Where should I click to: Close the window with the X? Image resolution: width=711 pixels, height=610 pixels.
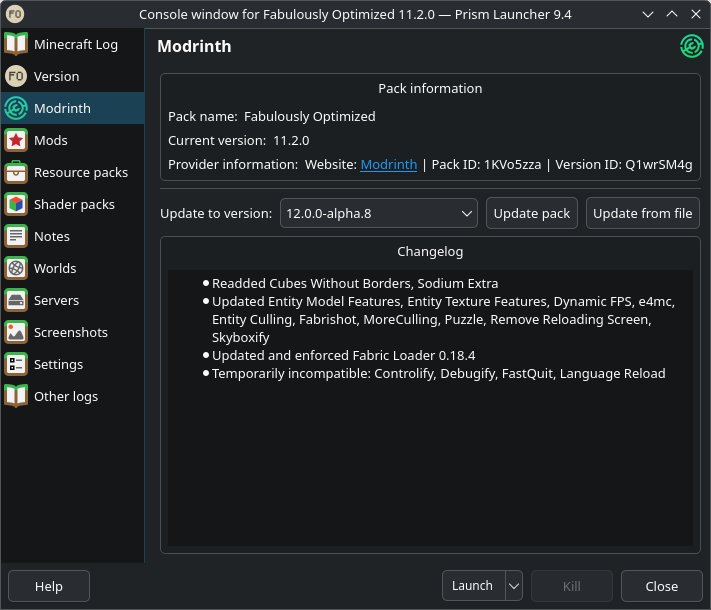click(696, 14)
